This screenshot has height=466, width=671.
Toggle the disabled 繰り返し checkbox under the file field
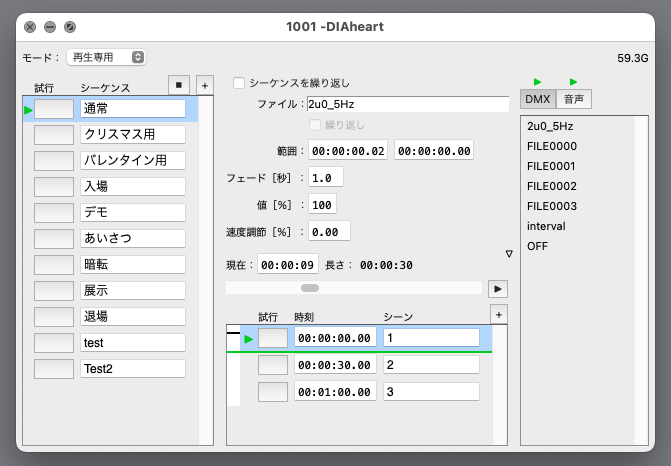click(x=315, y=125)
